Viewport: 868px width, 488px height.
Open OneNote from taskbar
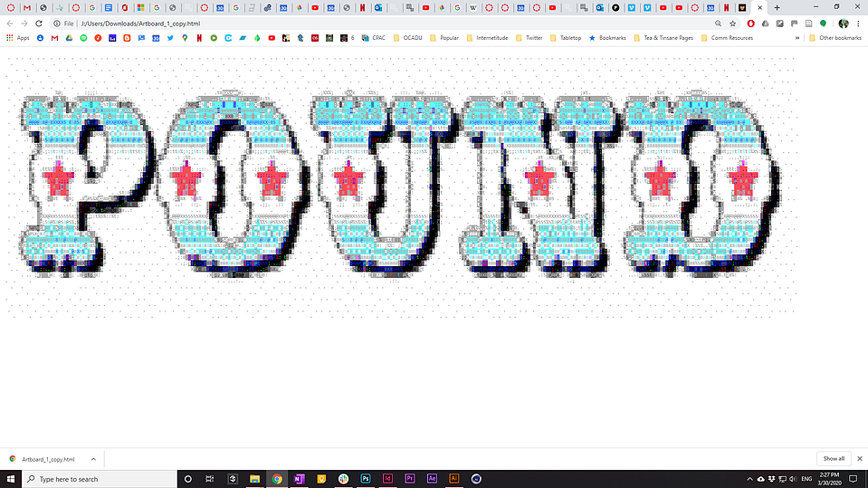(x=299, y=479)
